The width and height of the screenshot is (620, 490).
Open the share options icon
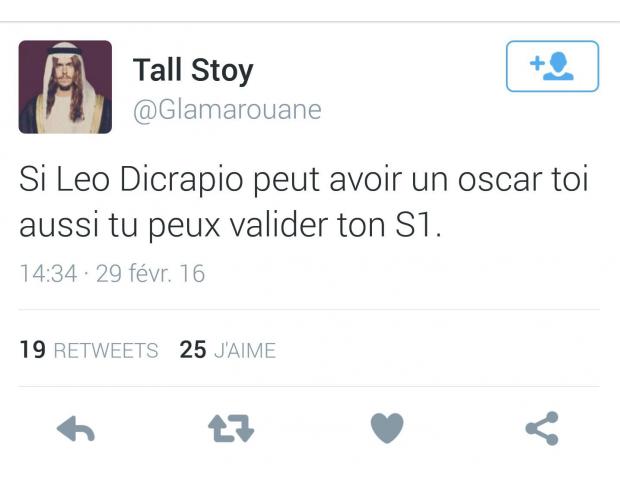click(542, 428)
